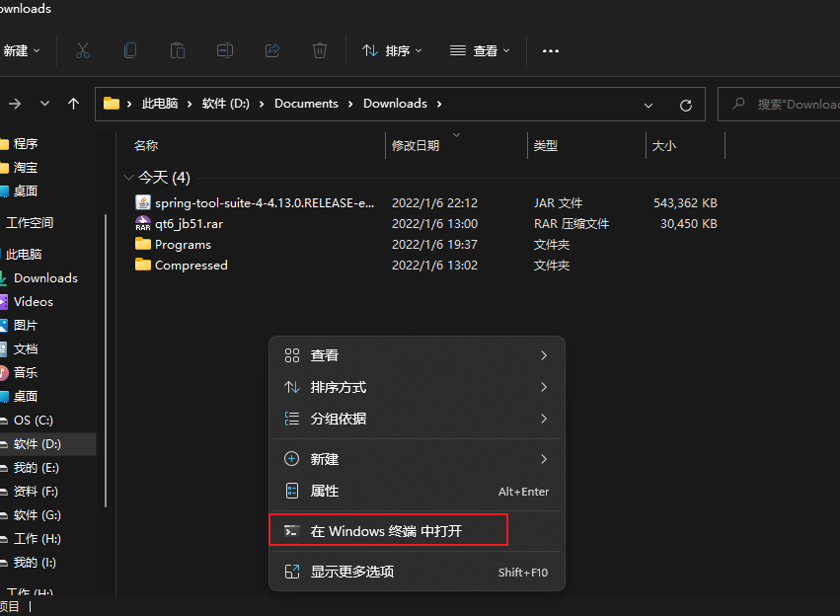Click the Rename icon in the toolbar
This screenshot has height=616, width=840.
[225, 50]
